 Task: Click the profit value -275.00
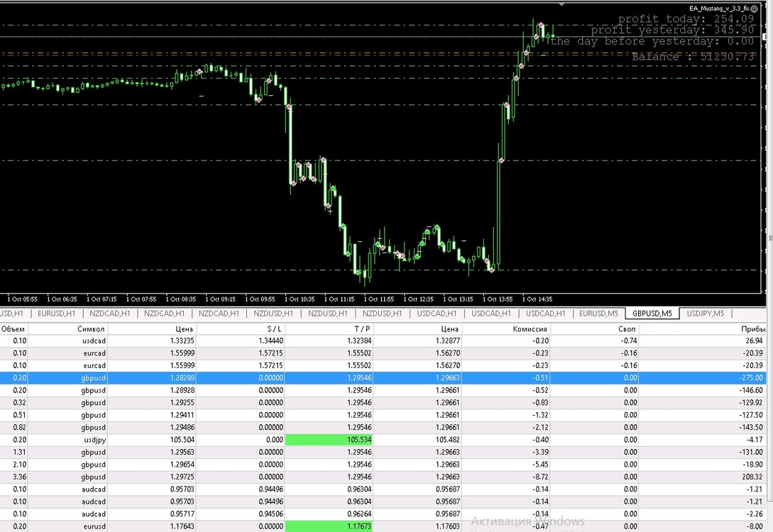point(751,378)
